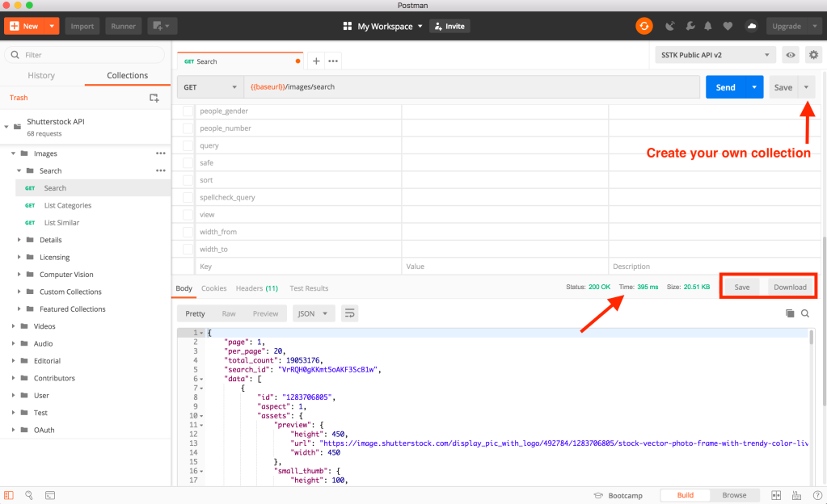Expand the Licensing folder
827x504 pixels.
[x=19, y=258]
